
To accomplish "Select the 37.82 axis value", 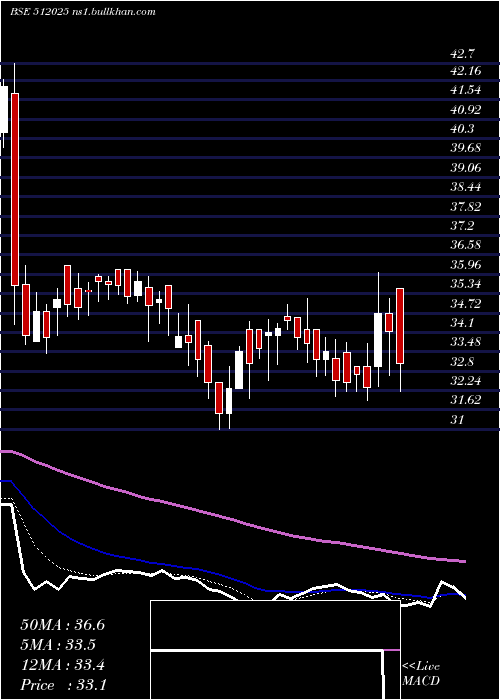I will coord(466,206).
